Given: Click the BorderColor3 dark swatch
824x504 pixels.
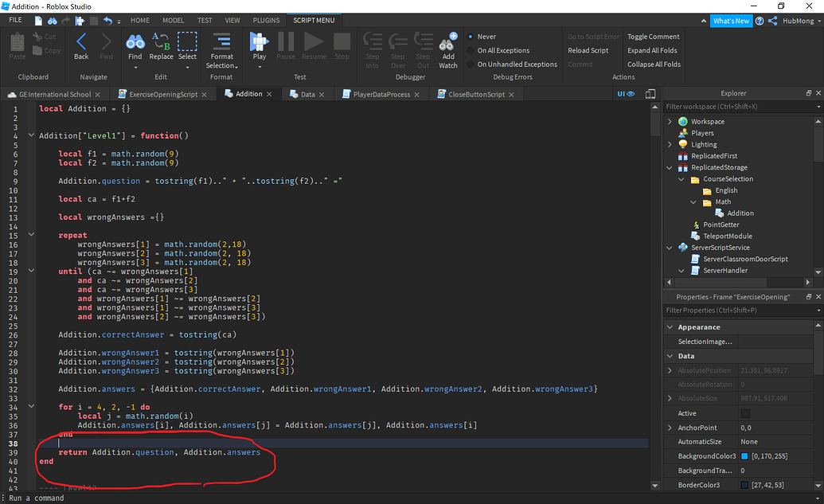Looking at the screenshot, I should point(744,485).
